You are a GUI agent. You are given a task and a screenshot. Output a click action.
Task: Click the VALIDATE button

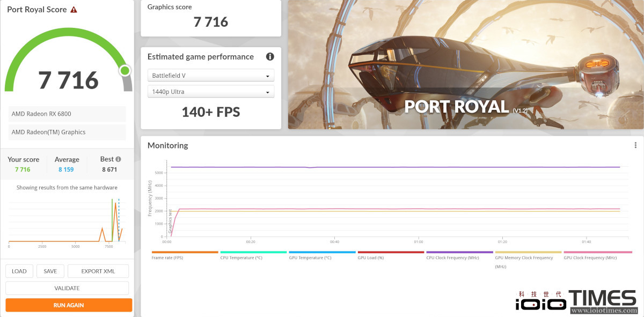[x=67, y=288]
